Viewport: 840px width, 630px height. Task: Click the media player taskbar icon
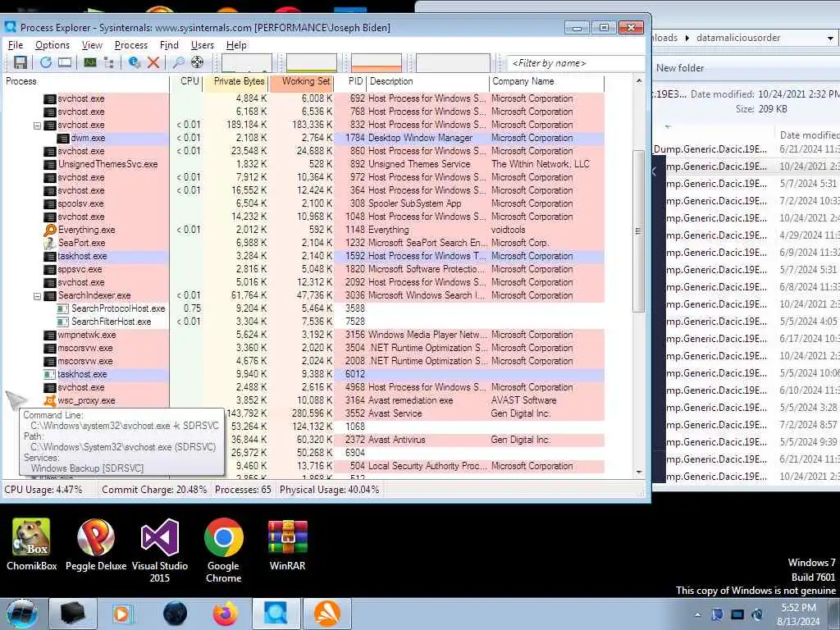122,614
